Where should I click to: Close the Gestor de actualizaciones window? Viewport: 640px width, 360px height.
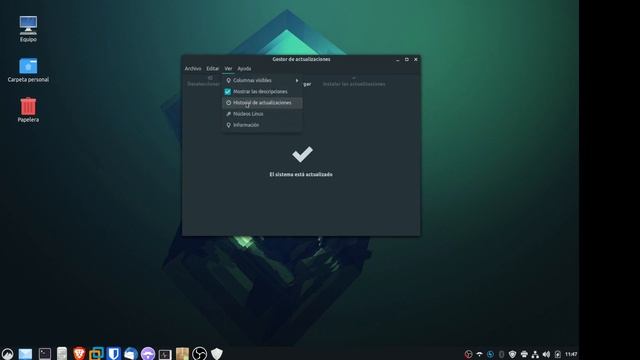point(416,60)
